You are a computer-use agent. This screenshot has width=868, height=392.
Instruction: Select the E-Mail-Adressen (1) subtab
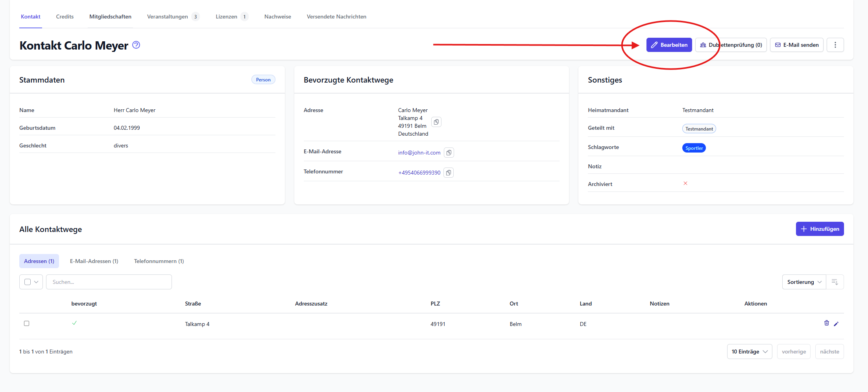[94, 261]
